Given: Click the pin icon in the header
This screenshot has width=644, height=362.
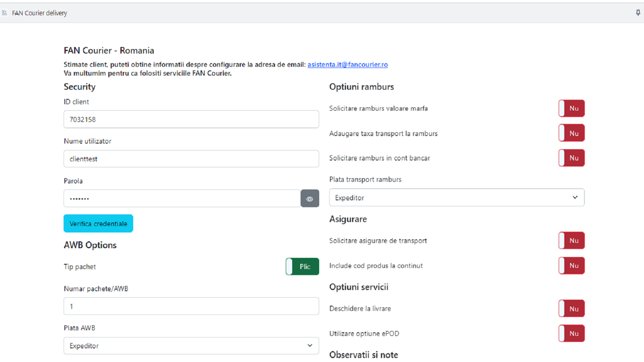Looking at the screenshot, I should 638,13.
